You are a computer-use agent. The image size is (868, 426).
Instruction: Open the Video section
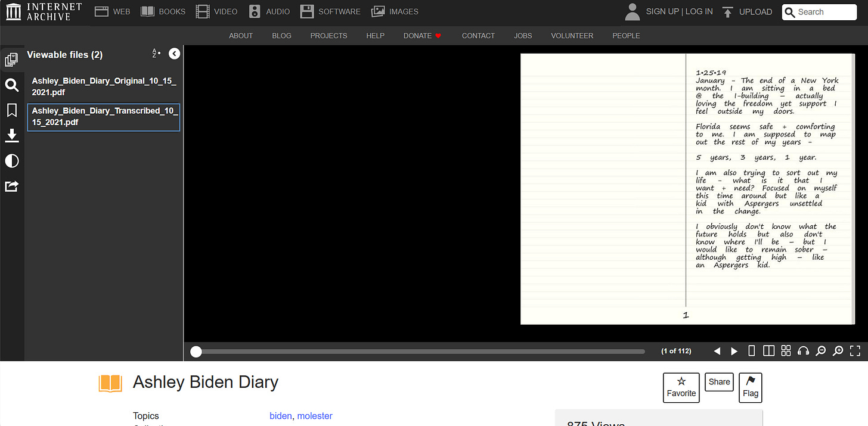tap(216, 11)
